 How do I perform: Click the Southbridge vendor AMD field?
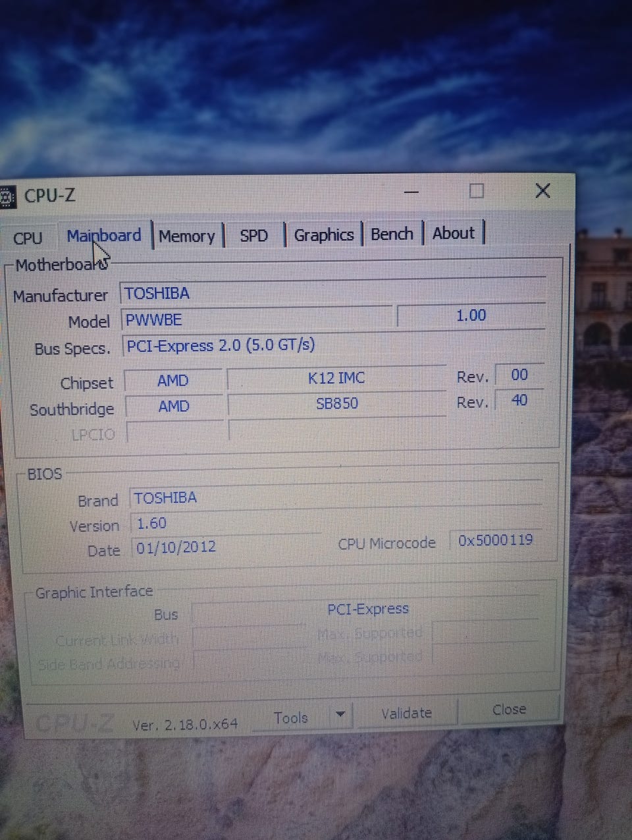pyautogui.click(x=174, y=406)
